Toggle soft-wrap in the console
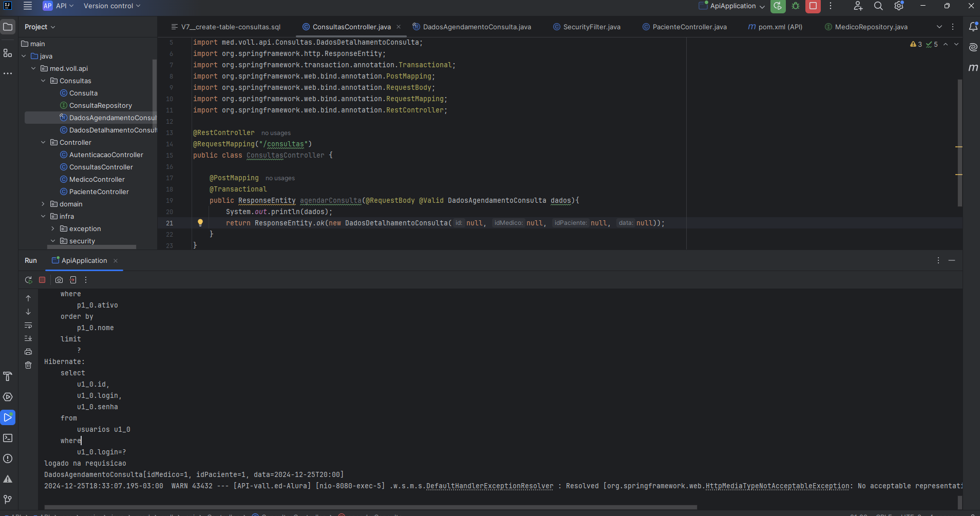 (x=28, y=325)
